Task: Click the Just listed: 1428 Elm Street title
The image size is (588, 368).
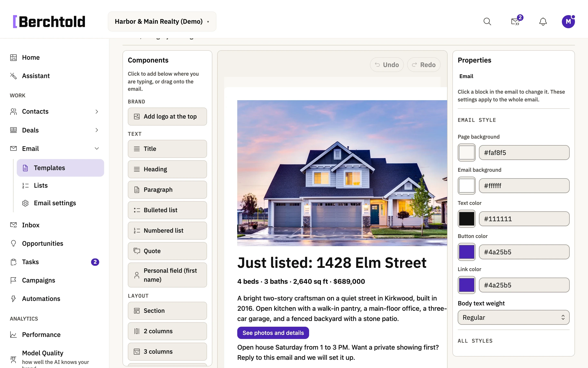Action: (332, 263)
